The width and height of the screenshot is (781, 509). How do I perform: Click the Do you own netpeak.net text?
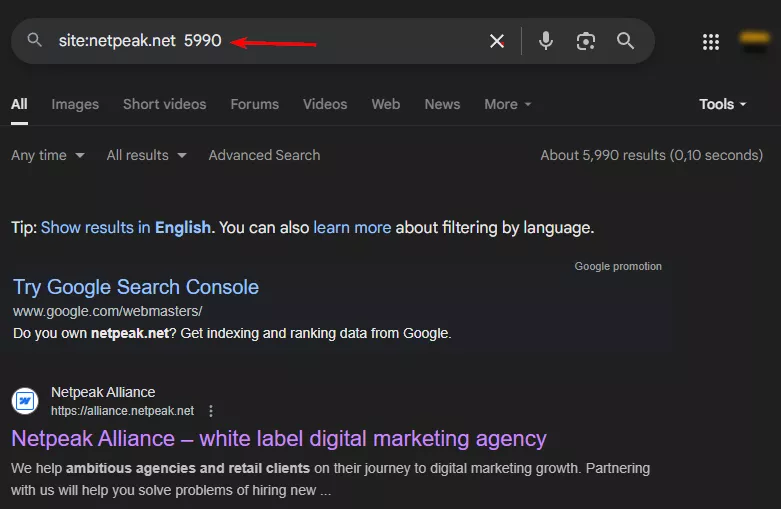[x=232, y=333]
